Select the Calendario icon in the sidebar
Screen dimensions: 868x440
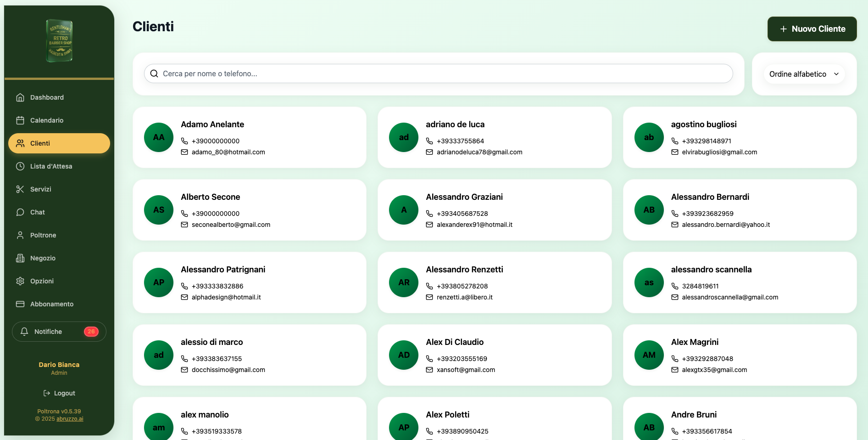click(x=20, y=120)
